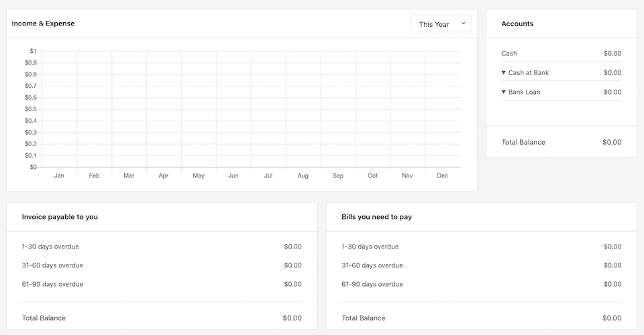This screenshot has width=644, height=335.
Task: Click the $1 label on the y-axis
Action: [x=33, y=51]
